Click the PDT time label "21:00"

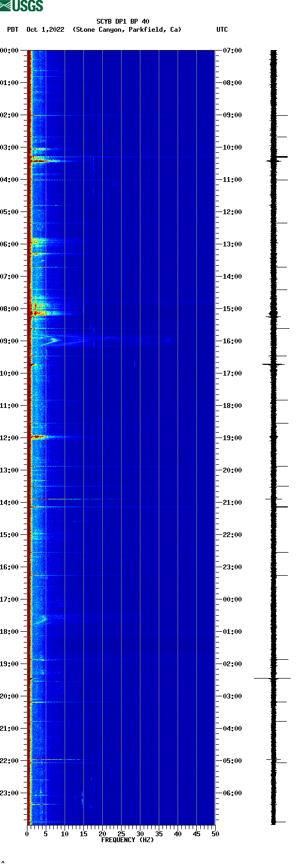[x=10, y=729]
